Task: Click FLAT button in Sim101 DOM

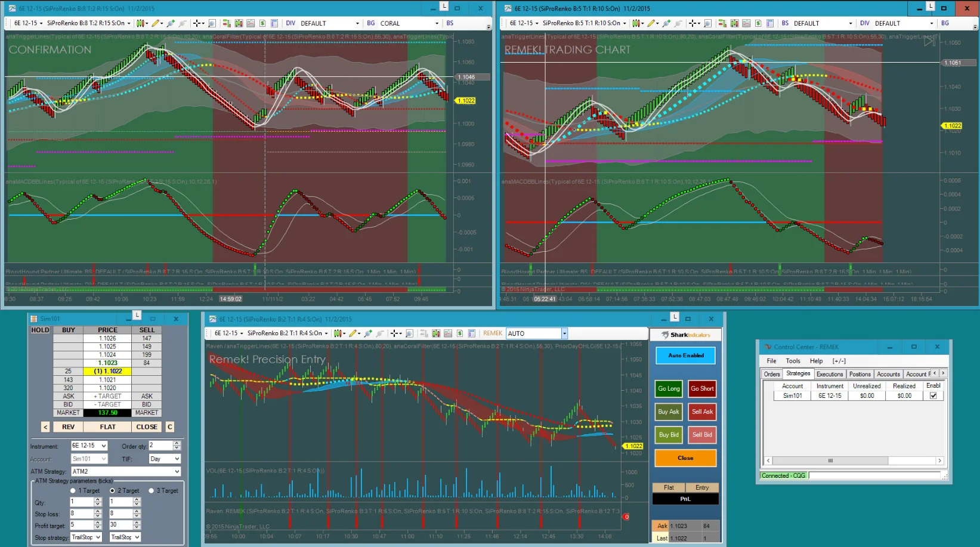Action: coord(108,427)
